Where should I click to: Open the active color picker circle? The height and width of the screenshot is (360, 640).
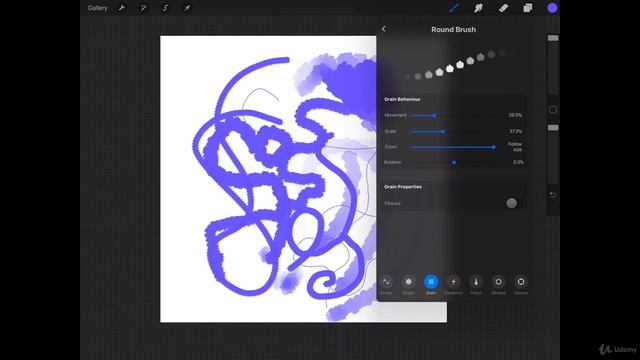click(x=552, y=8)
